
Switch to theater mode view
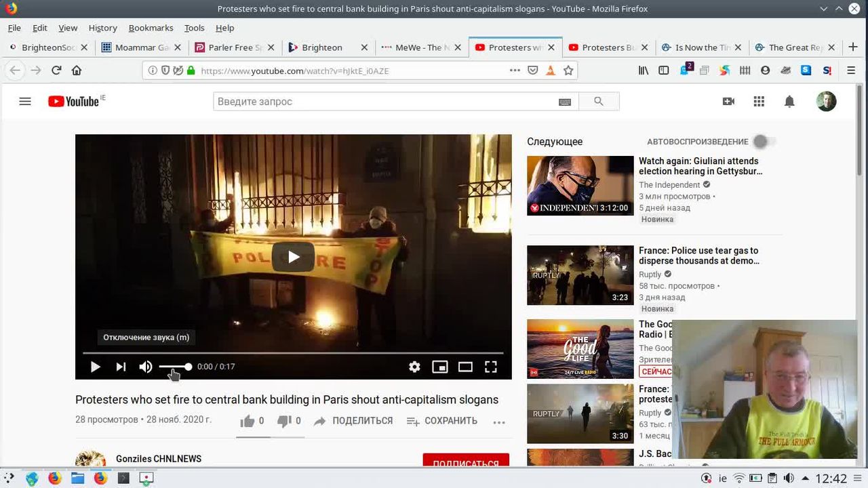tap(465, 367)
